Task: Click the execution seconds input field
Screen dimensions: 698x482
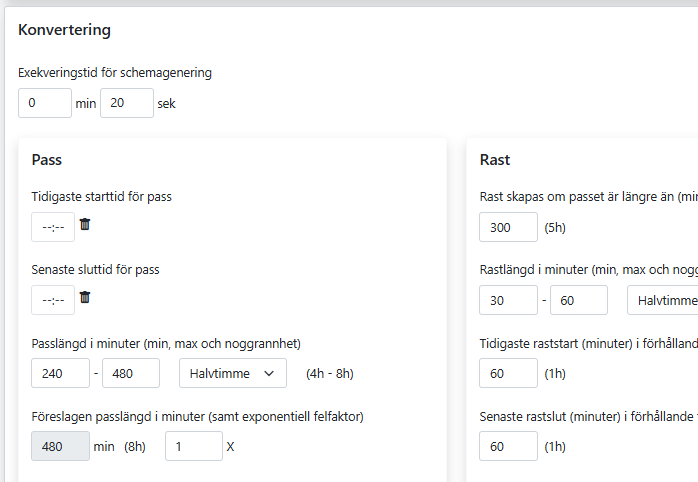Action: click(126, 103)
